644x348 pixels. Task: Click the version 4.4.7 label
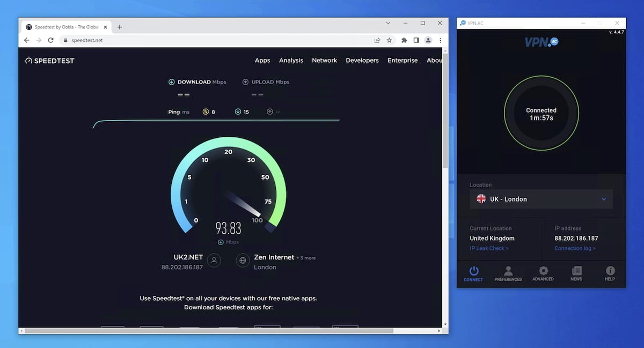point(617,32)
